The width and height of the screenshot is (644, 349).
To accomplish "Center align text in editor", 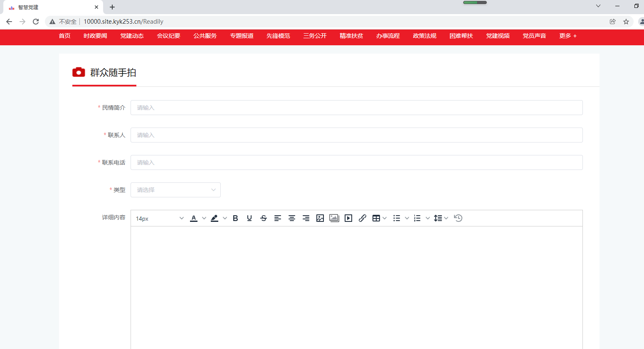I will coord(292,218).
